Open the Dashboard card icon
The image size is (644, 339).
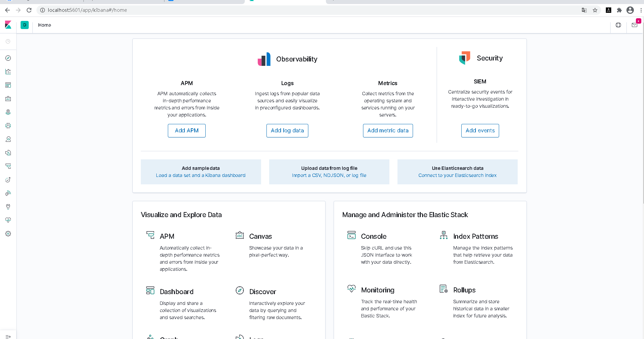pos(150,290)
